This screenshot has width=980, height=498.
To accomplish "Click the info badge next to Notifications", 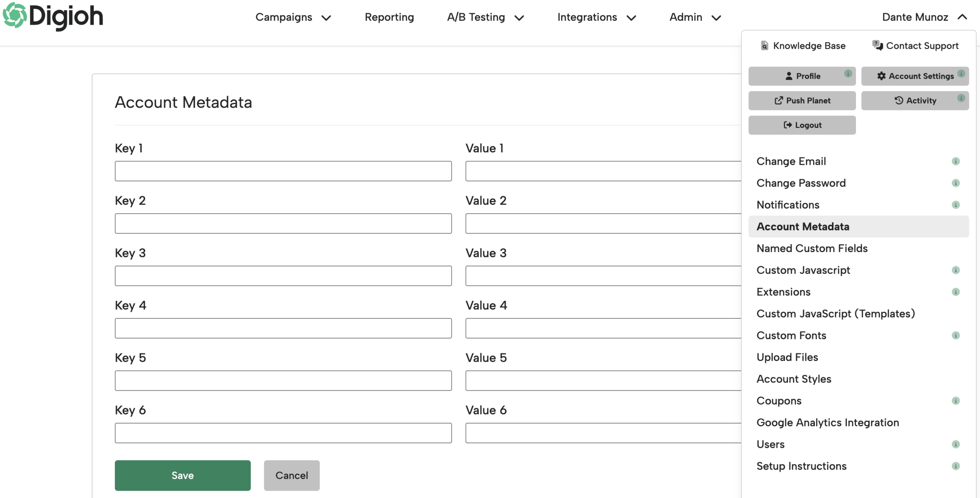I will click(956, 205).
